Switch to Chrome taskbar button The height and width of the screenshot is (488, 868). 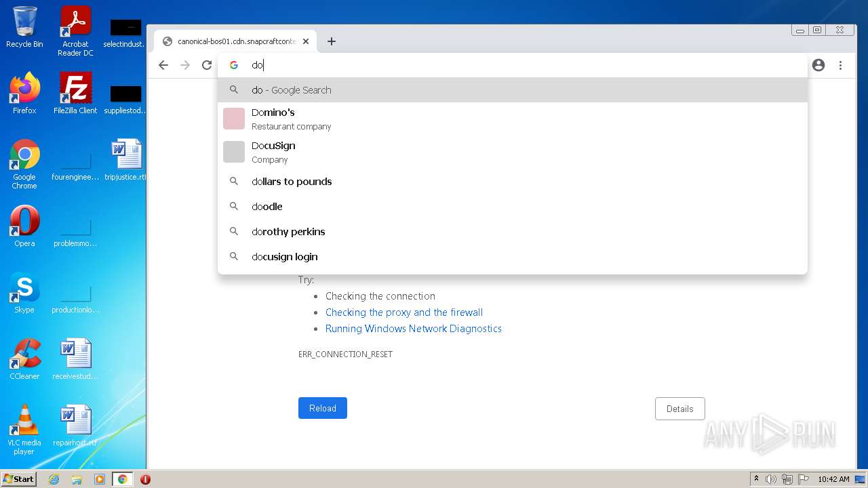click(x=123, y=479)
